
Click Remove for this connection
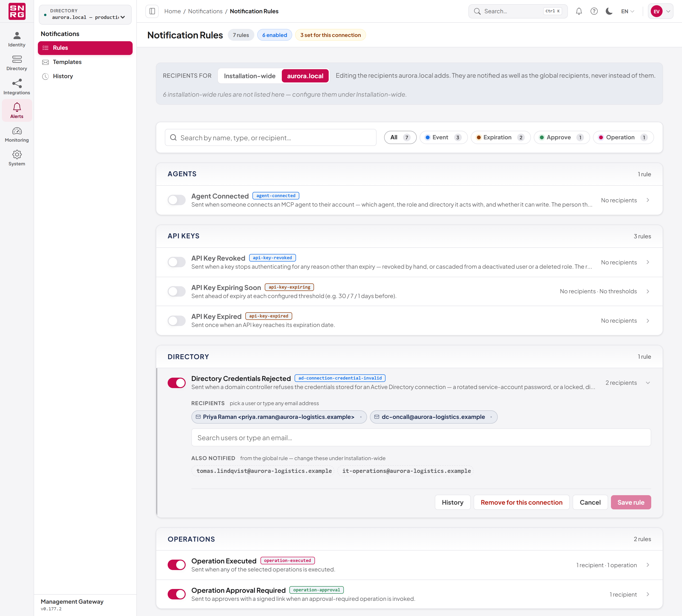tap(521, 503)
